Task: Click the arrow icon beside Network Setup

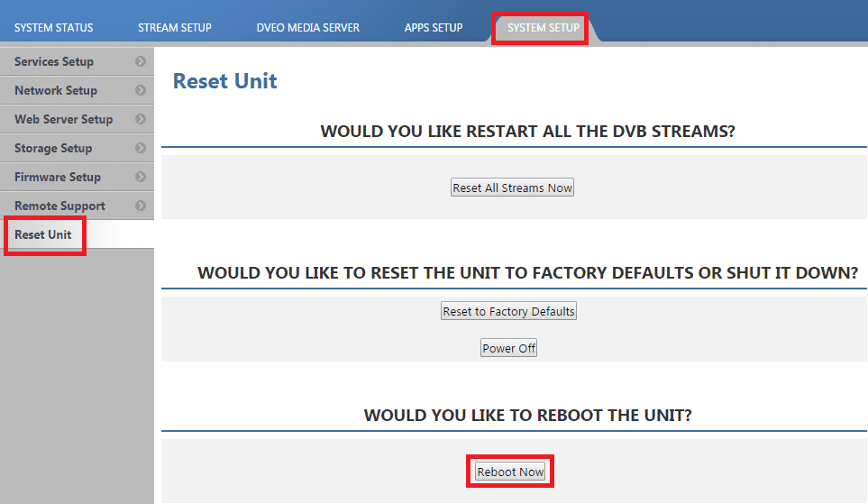Action: tap(141, 90)
